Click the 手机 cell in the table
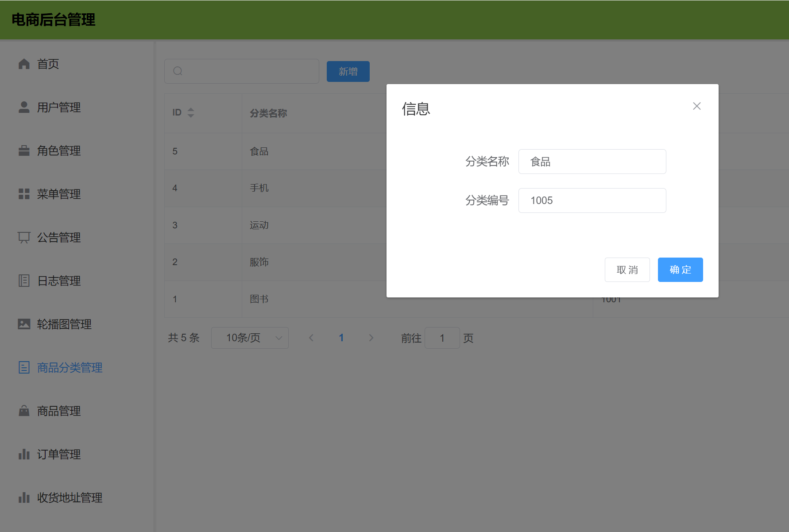Viewport: 789px width, 532px height. (x=259, y=188)
